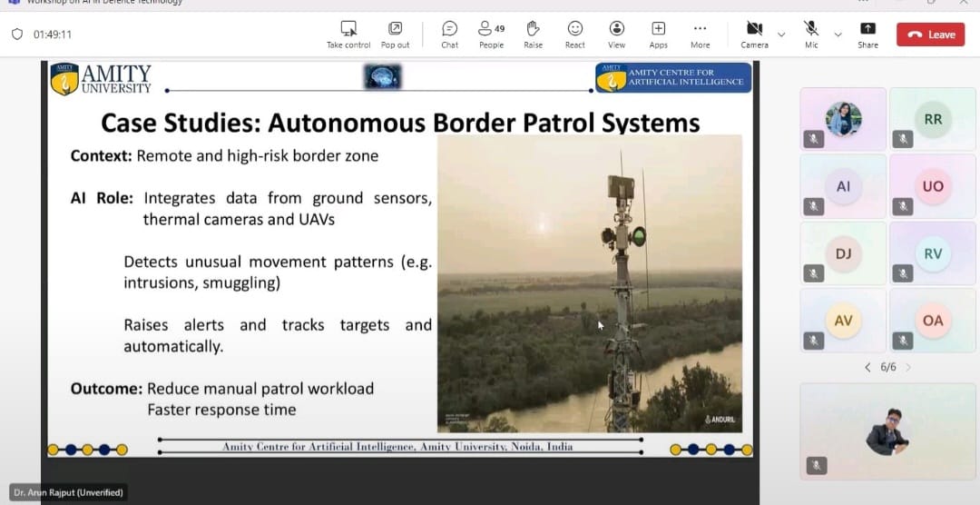
Task: Click the slide footer Amity Centre text
Action: 397,447
